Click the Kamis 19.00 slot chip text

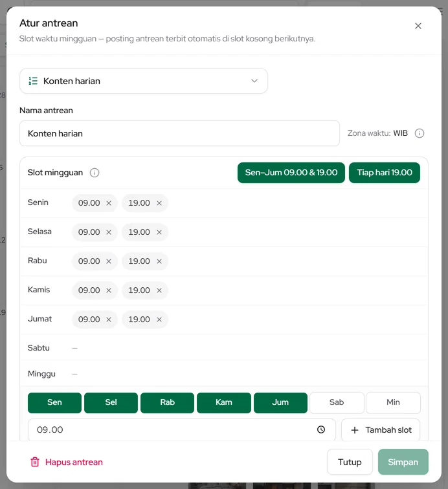click(x=139, y=290)
